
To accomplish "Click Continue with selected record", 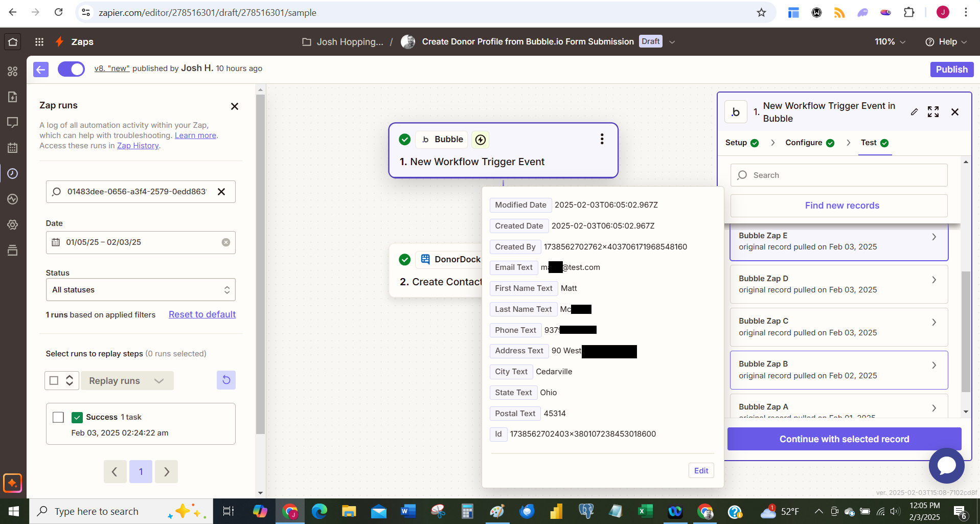I will 844,439.
